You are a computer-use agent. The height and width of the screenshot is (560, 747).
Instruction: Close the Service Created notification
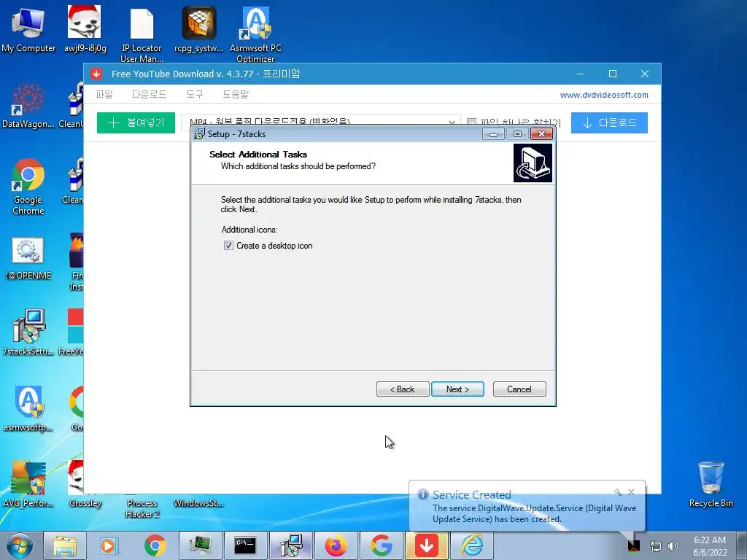(631, 491)
